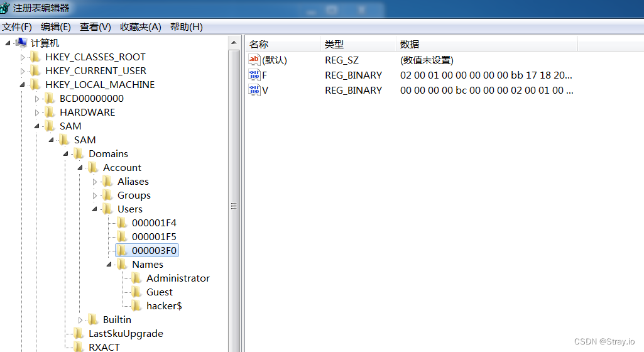Click the HKEY_CURRENT_USER folder icon
Screen dimensions: 644x352
pos(36,70)
